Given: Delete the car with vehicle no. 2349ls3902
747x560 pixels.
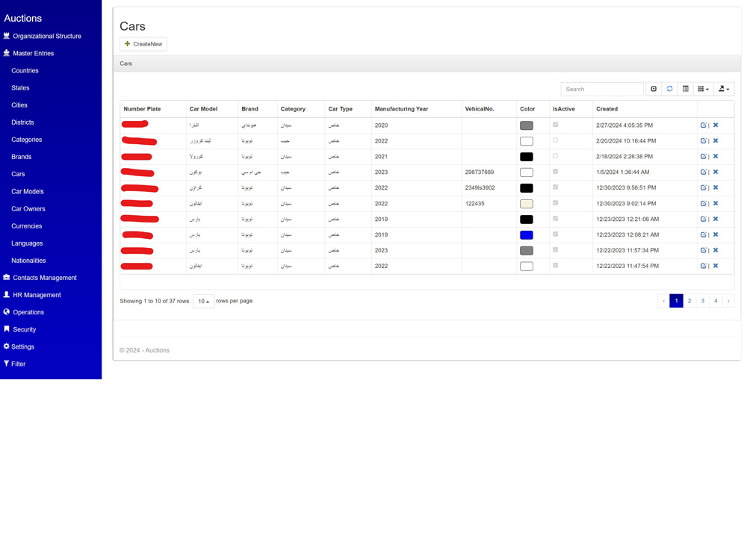Looking at the screenshot, I should click(716, 187).
